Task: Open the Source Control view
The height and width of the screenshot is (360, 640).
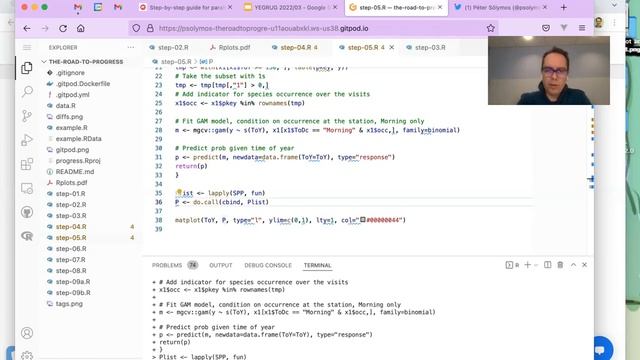Action: 27,116
